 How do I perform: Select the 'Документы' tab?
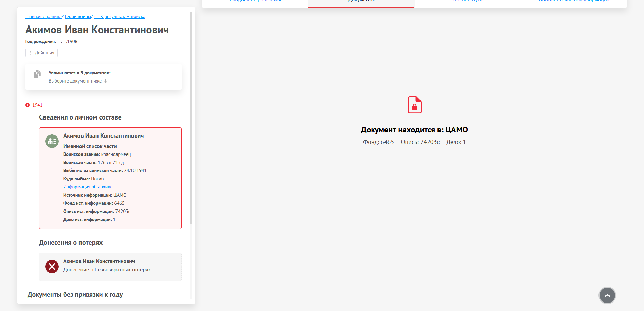click(x=361, y=2)
